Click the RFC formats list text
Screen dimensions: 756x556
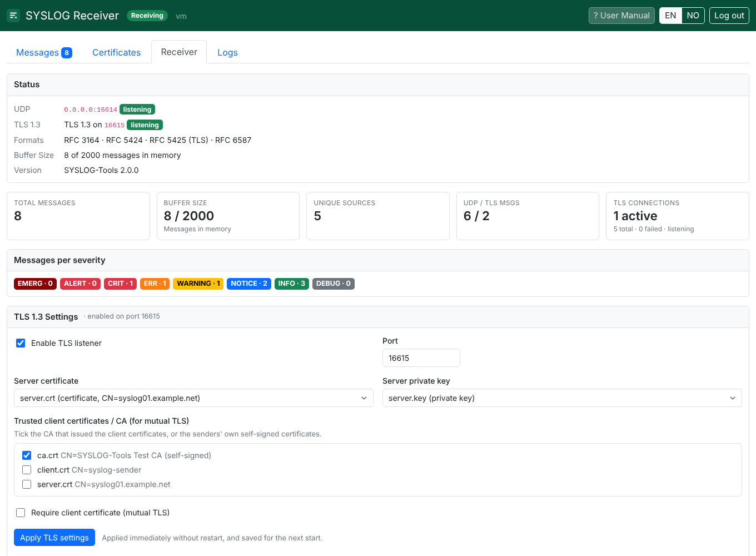[158, 140]
